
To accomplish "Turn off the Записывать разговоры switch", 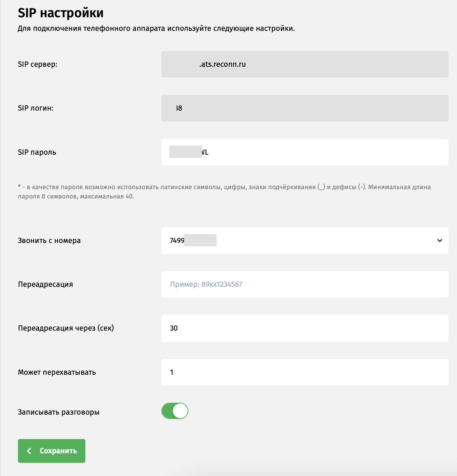I will [175, 411].
